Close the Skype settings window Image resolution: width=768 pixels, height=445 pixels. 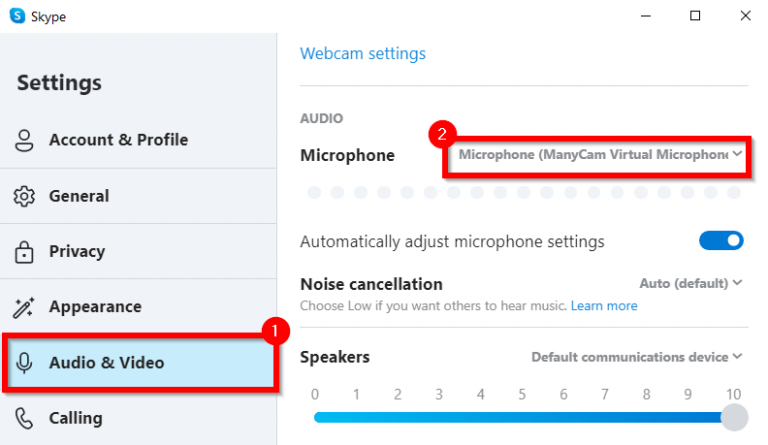pyautogui.click(x=742, y=16)
